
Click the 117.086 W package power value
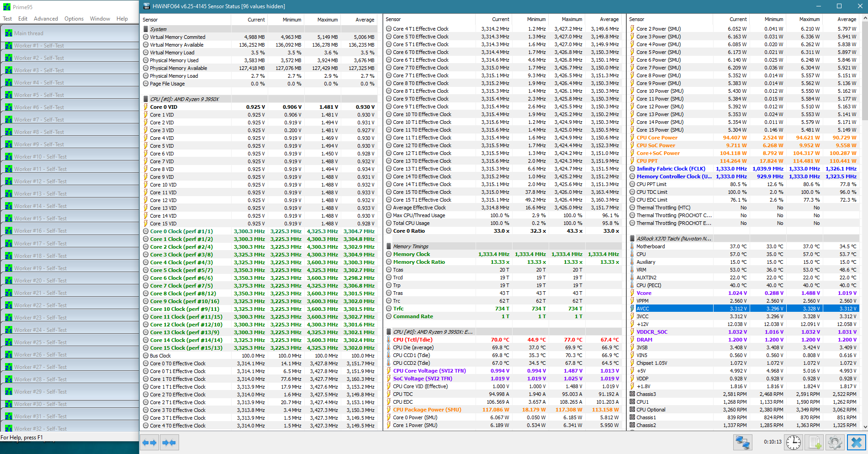496,410
